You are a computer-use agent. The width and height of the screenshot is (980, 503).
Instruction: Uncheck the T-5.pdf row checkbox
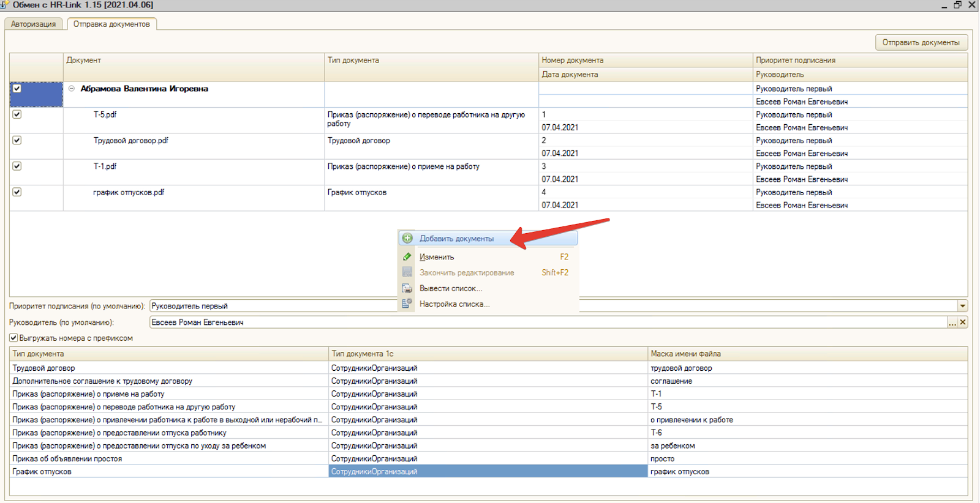click(x=17, y=114)
